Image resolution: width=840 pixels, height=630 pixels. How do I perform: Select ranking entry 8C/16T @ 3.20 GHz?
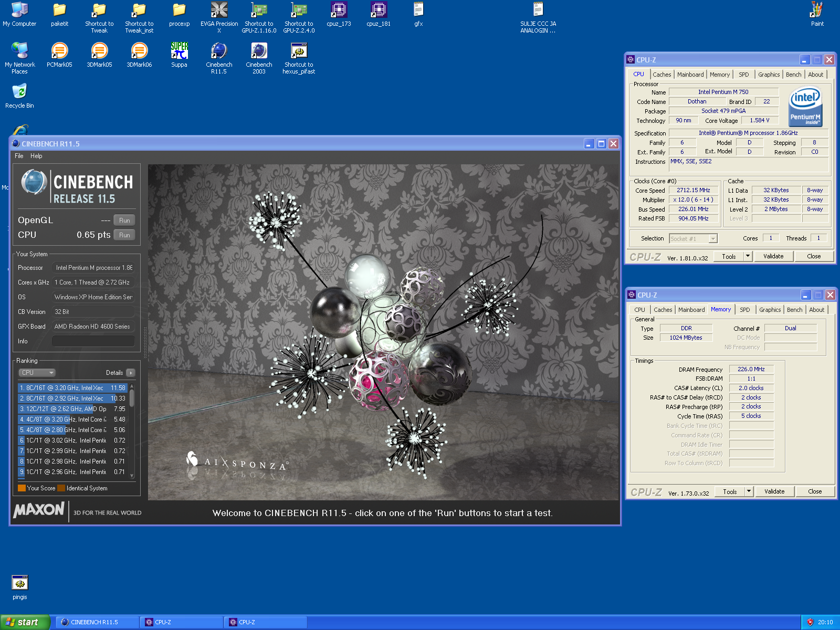[72, 388]
